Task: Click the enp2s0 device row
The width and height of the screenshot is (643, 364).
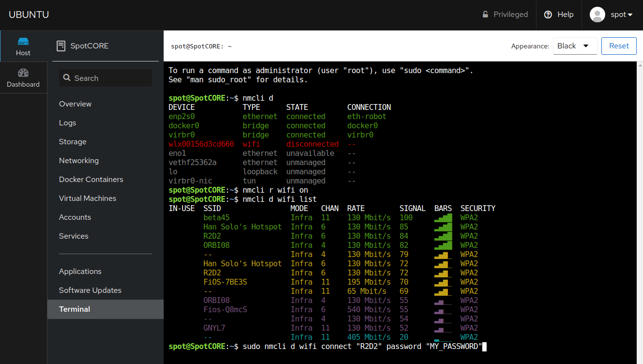Action: tap(277, 117)
